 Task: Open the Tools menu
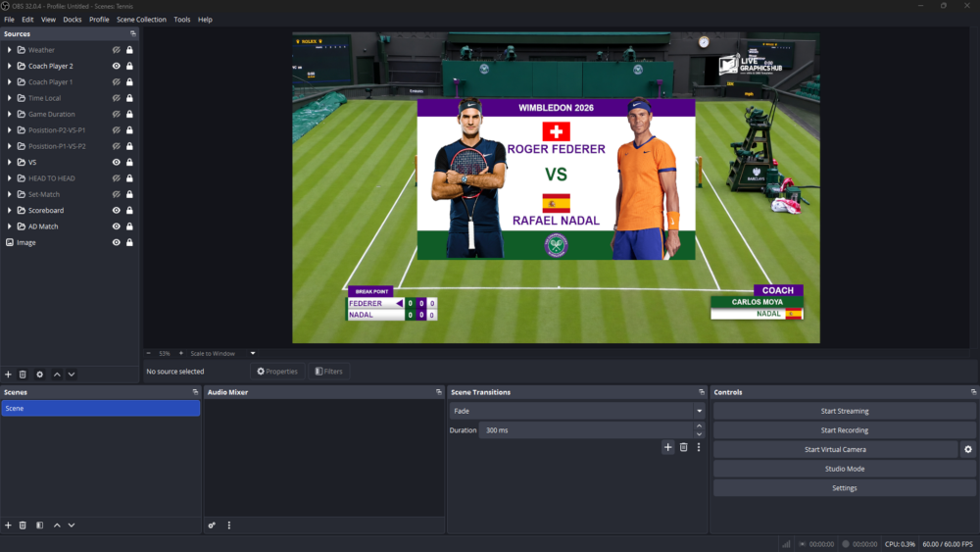(x=182, y=20)
